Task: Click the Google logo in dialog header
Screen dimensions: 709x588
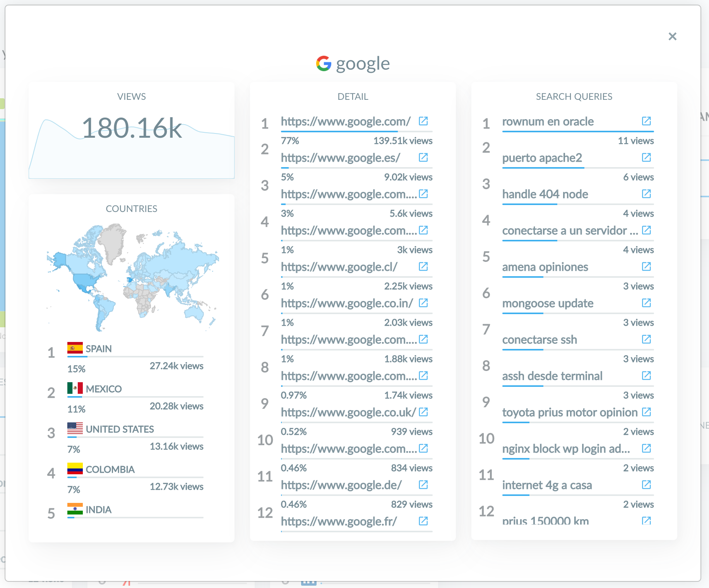Action: 324,63
